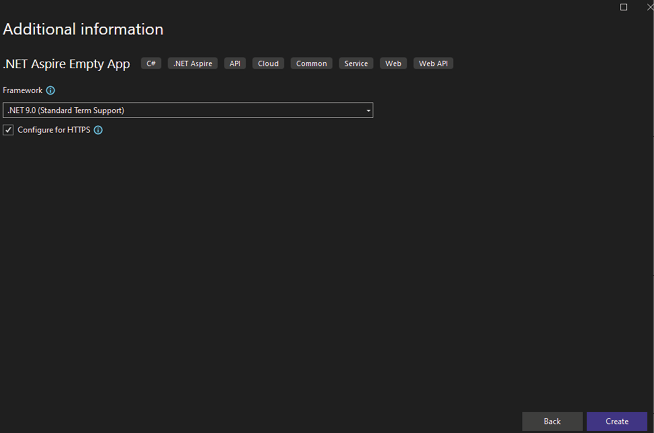
Task: Click the Web API tag
Action: (x=433, y=63)
